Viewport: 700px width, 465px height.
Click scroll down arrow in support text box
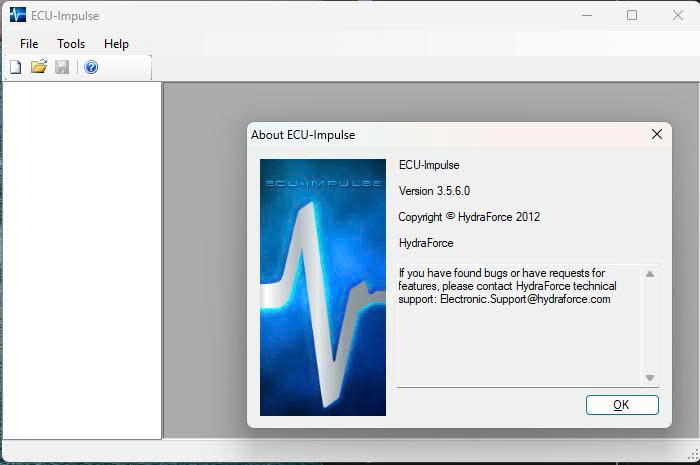(x=650, y=378)
